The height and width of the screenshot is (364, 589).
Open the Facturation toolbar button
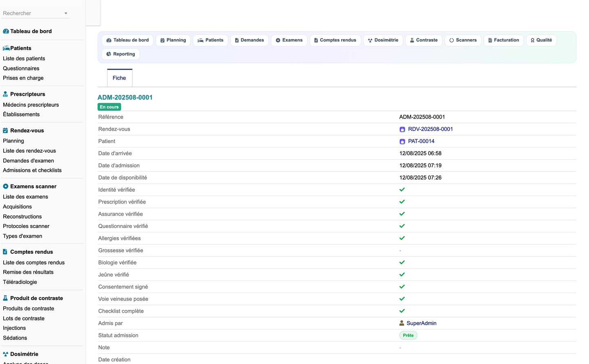[x=504, y=40]
